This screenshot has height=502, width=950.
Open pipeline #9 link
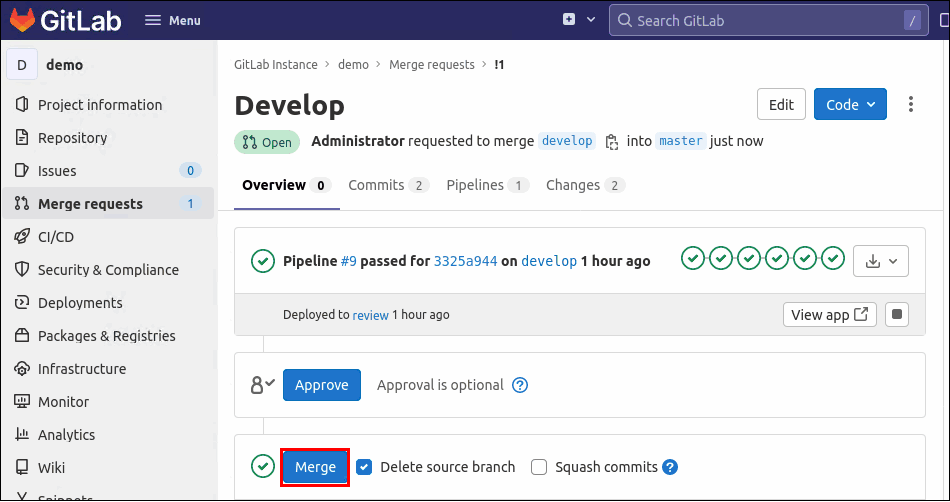pyautogui.click(x=348, y=262)
